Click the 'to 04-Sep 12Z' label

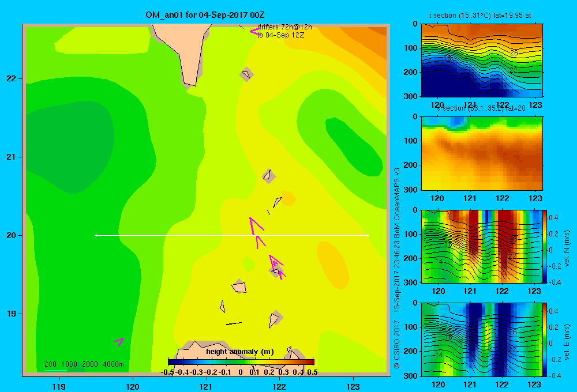click(280, 35)
